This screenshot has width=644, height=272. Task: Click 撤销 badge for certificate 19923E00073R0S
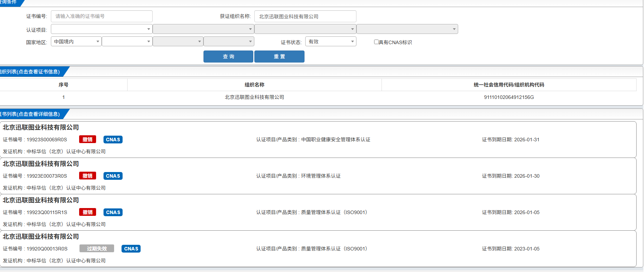[x=88, y=176]
